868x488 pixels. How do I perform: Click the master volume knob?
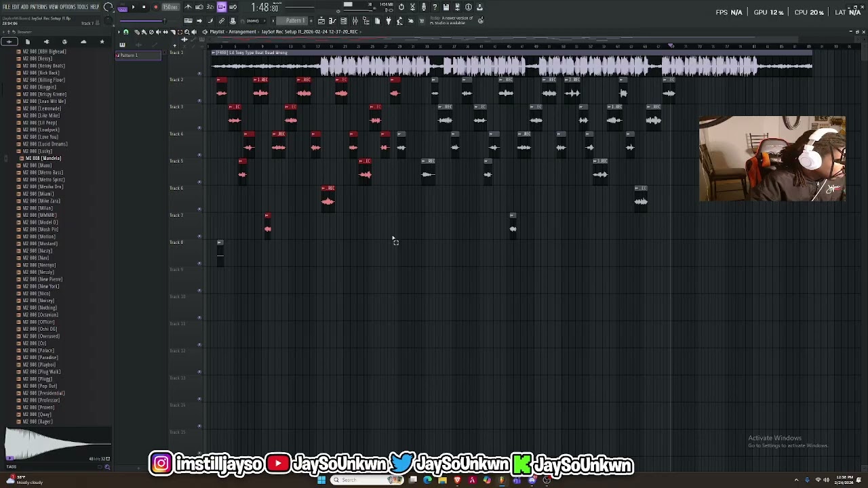(108, 7)
